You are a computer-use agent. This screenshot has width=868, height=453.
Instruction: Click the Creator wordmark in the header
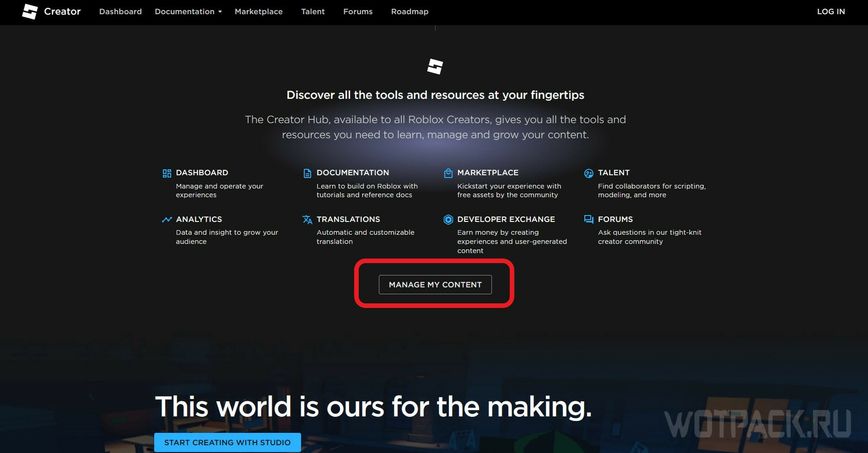pos(62,11)
